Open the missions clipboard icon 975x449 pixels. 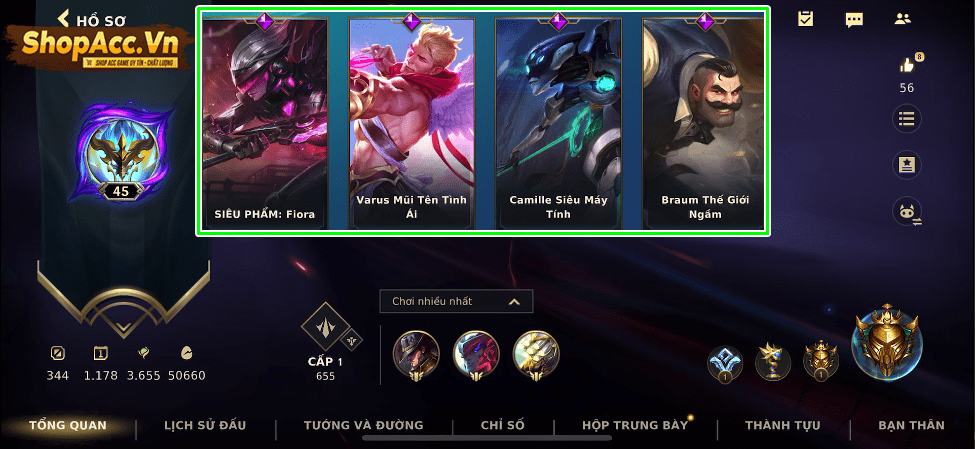[805, 19]
